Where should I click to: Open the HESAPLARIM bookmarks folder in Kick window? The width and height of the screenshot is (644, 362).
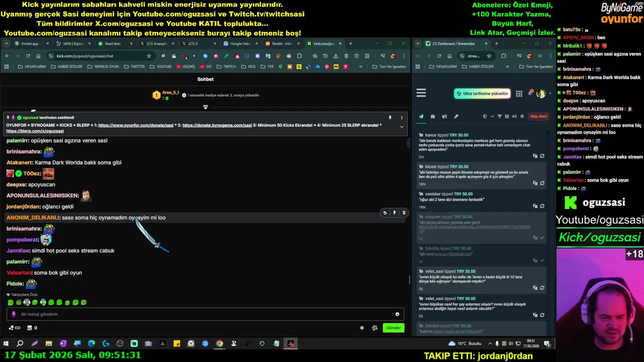(32, 66)
